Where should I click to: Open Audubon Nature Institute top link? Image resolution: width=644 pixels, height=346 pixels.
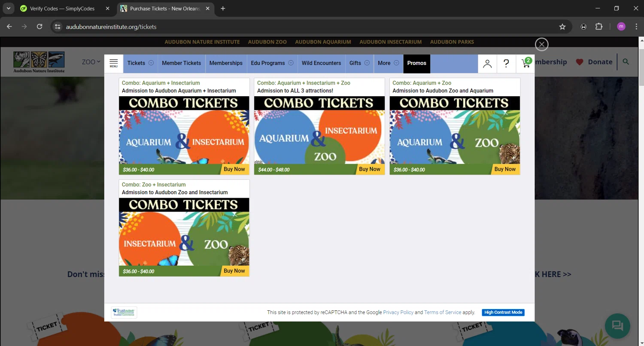pos(202,42)
